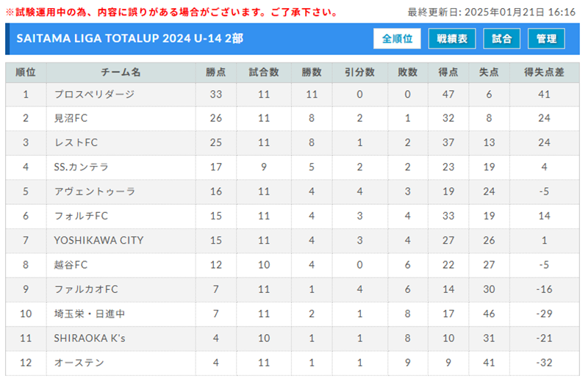
Task: Switch to the 試合 tab
Action: click(501, 39)
